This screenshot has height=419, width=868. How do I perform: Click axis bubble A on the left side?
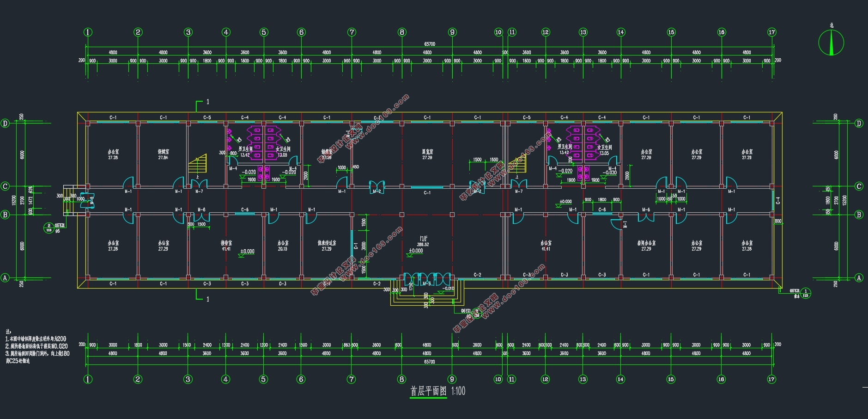click(6, 278)
